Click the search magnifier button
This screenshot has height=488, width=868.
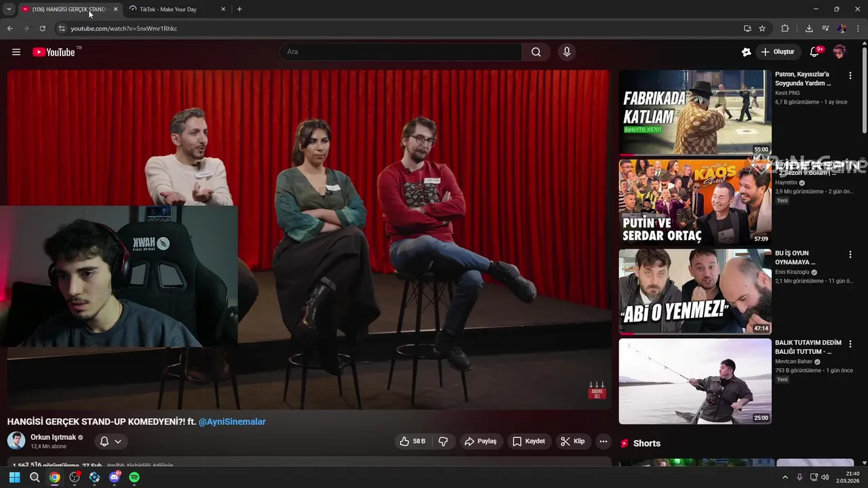[x=536, y=52]
